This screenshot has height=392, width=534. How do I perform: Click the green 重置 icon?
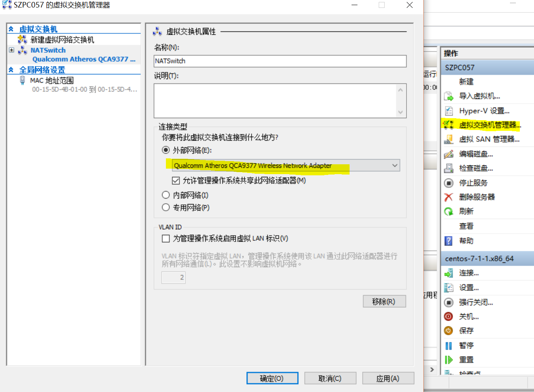(x=448, y=360)
